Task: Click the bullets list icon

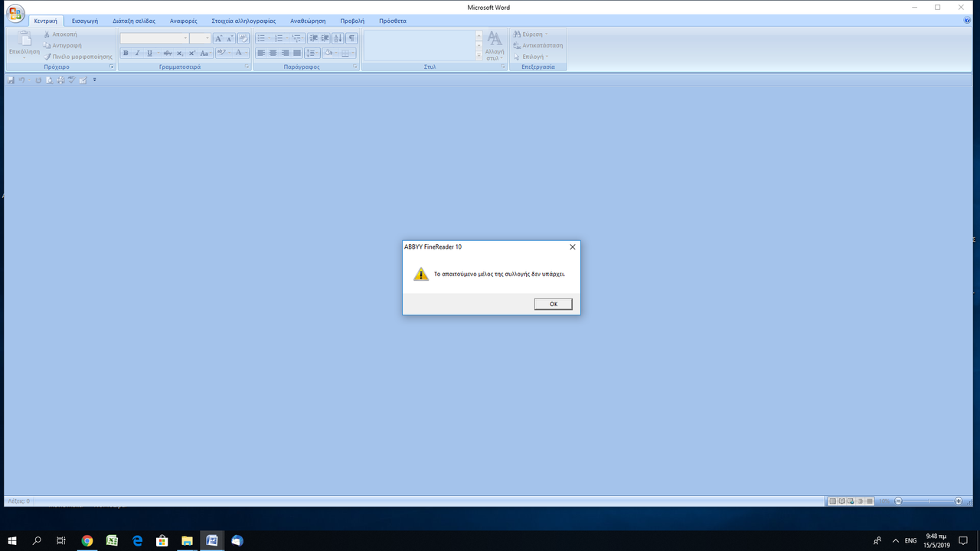Action: click(x=261, y=38)
